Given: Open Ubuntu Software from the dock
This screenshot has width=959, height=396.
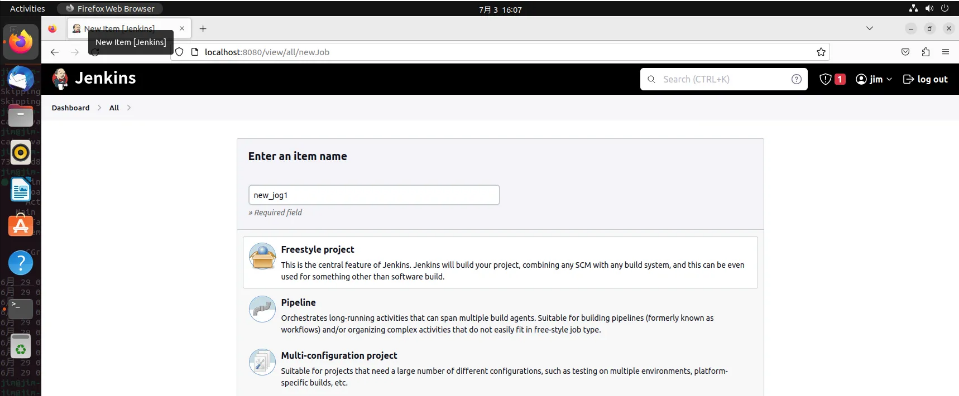Looking at the screenshot, I should point(21,226).
